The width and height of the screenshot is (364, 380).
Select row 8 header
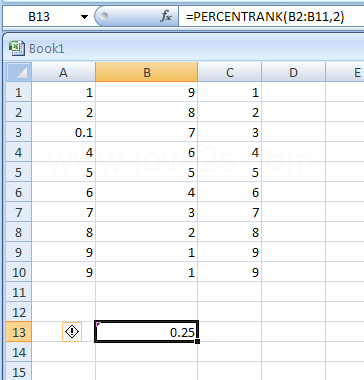click(19, 232)
